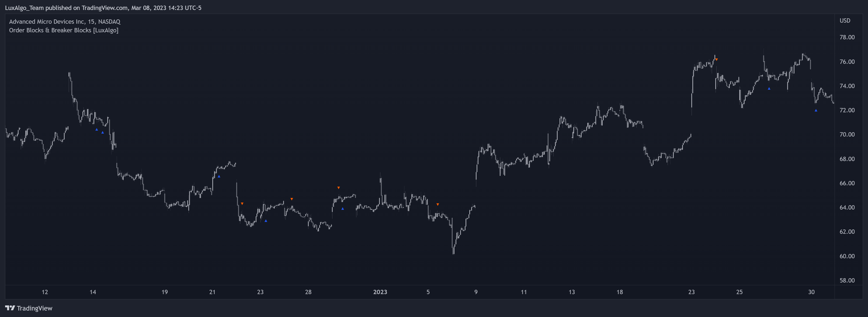Click the 9 date axis label
This screenshot has height=317, width=868.
pyautogui.click(x=476, y=292)
